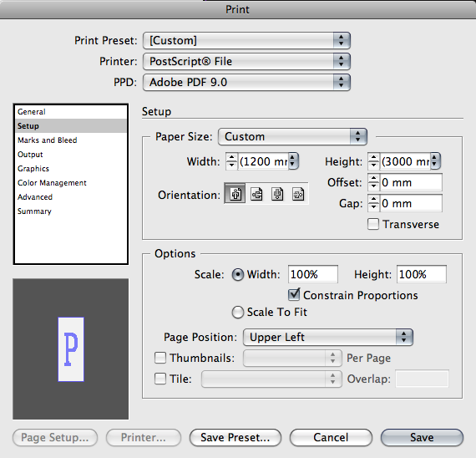Select the Scale To Fit radio button
The height and width of the screenshot is (458, 476).
point(238,312)
